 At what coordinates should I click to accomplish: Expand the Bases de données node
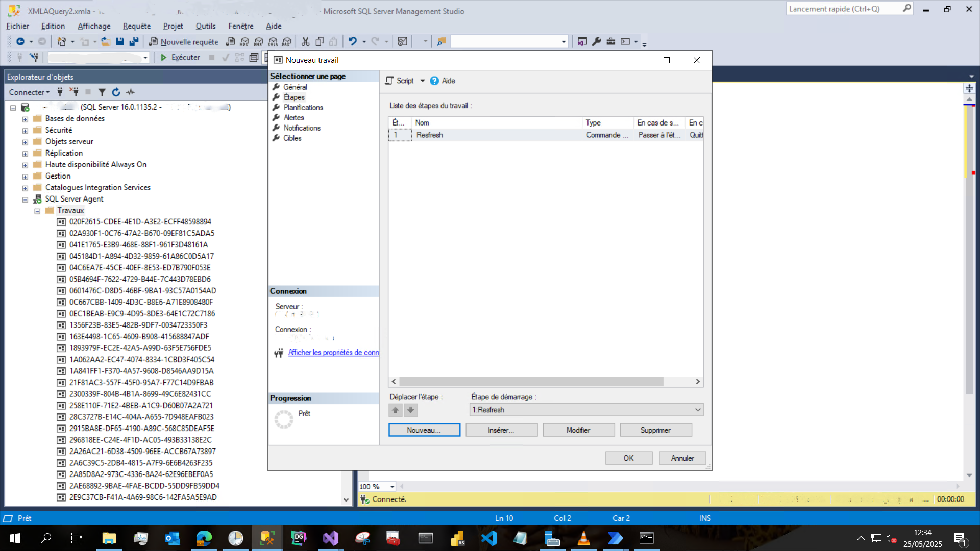click(x=25, y=119)
